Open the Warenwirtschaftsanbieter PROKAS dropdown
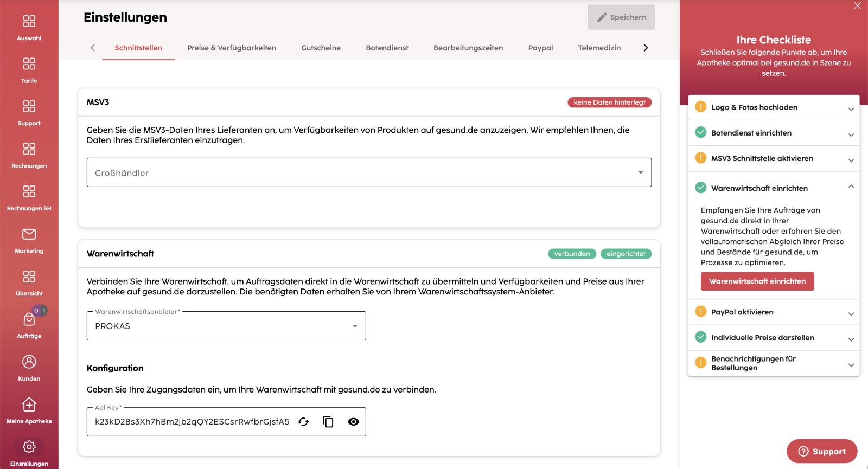 [x=226, y=326]
